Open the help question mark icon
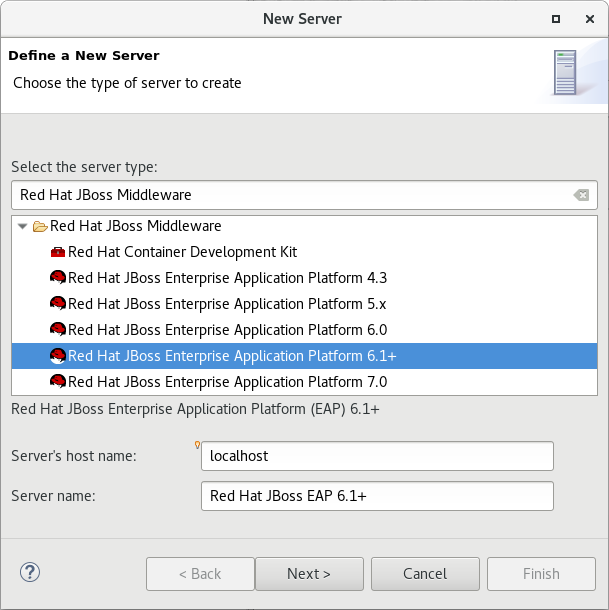This screenshot has height=610, width=609. click(x=30, y=572)
